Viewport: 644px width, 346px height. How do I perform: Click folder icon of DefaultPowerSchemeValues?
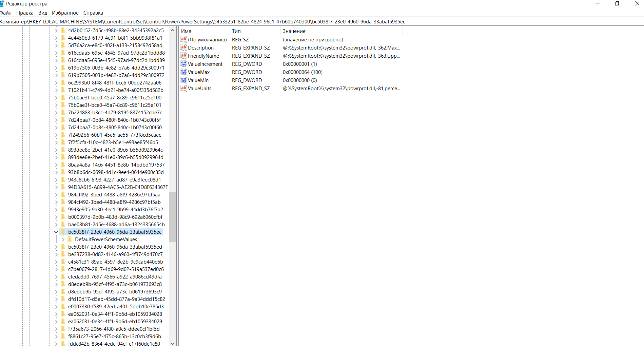pos(70,239)
